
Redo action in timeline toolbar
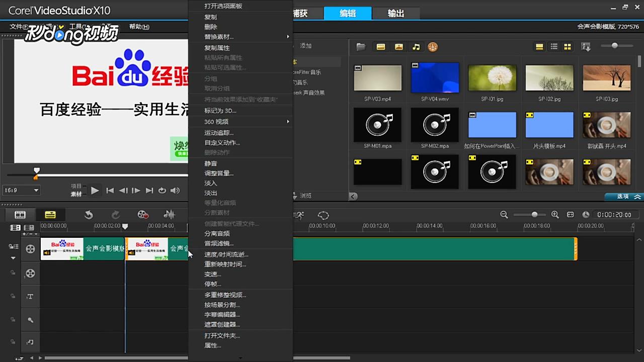click(116, 215)
